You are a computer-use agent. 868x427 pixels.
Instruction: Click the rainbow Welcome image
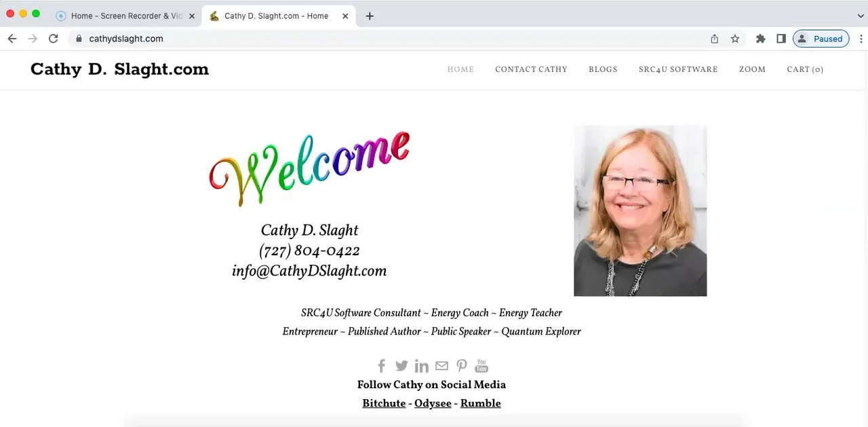tap(309, 168)
